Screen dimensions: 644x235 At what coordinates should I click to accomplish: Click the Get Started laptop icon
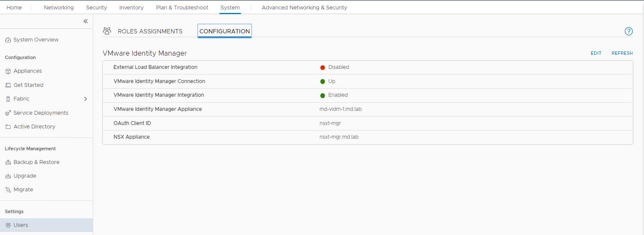[x=8, y=85]
